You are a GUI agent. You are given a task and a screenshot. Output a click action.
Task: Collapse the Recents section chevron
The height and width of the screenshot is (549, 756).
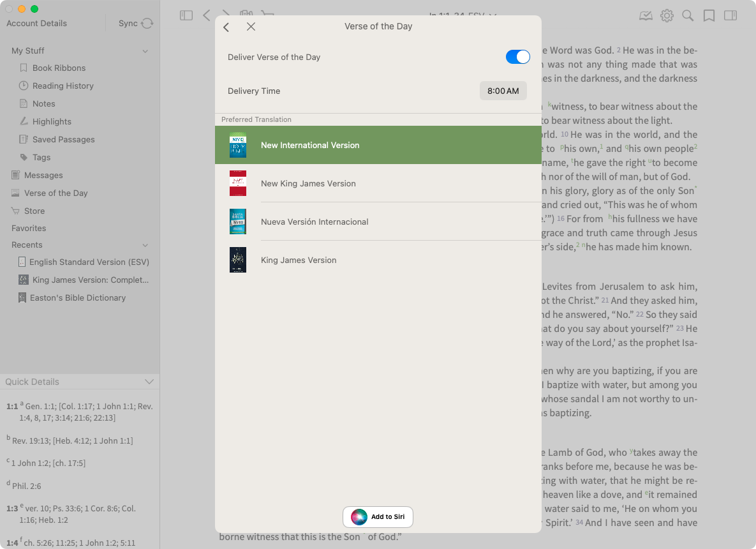tap(145, 245)
